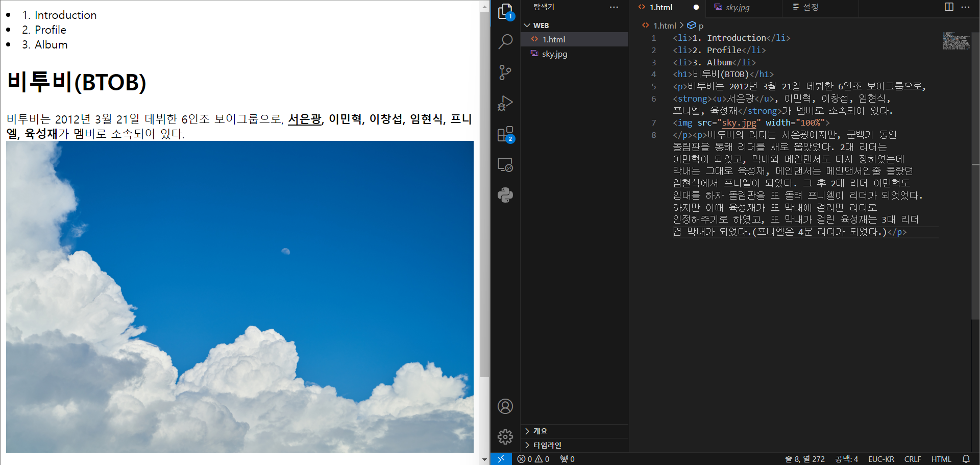This screenshot has height=465, width=980.
Task: Open the Extensions view
Action: click(505, 135)
